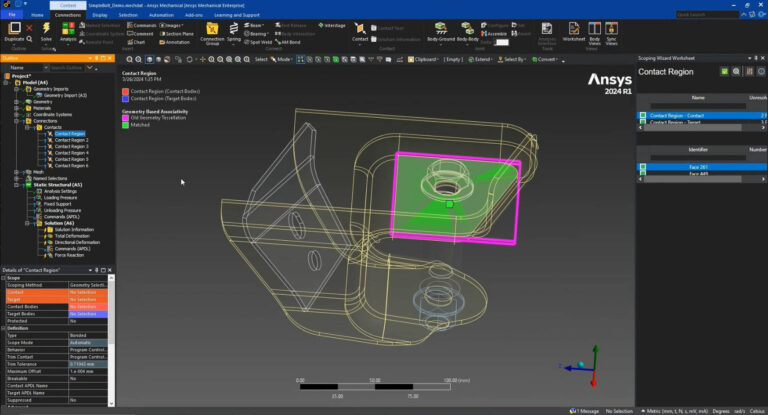Click the pan (move) tool in graphics toolbar

coord(202,59)
